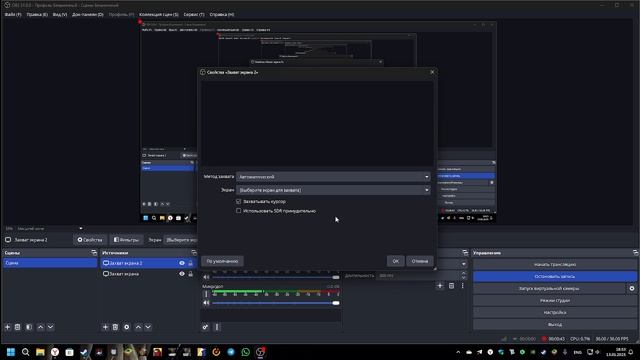Open advanced audio properties in mixer toolbar
Image resolution: width=640 pixels, height=360 pixels.
[205, 327]
